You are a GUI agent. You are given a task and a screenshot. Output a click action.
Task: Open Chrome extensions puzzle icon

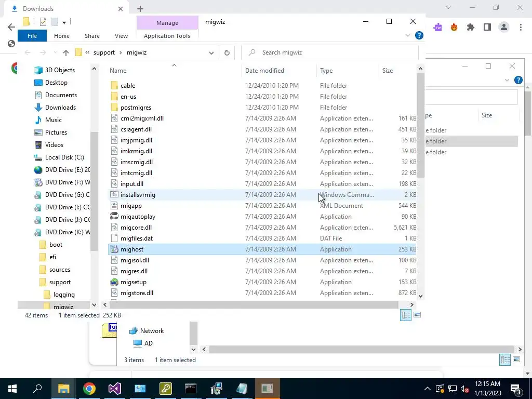pyautogui.click(x=471, y=27)
